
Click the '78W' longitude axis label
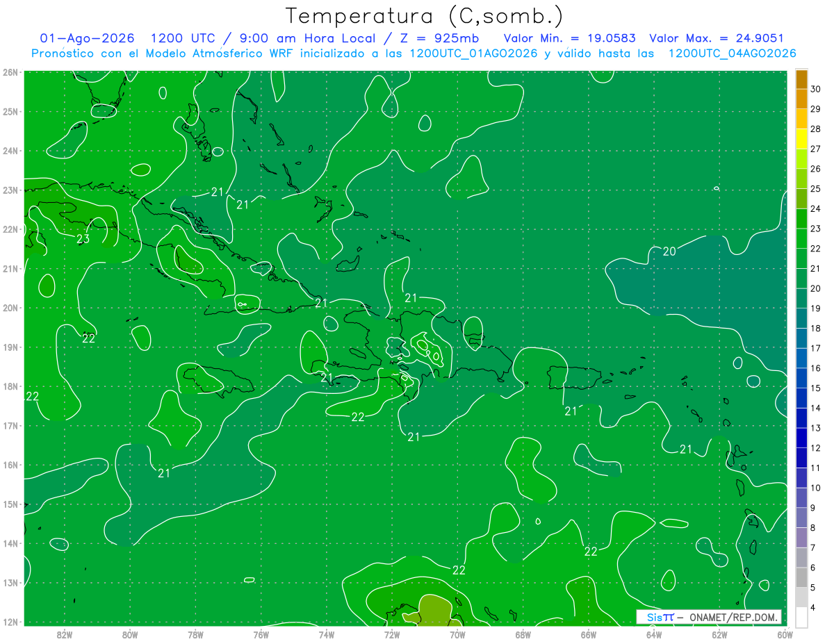pyautogui.click(x=195, y=634)
